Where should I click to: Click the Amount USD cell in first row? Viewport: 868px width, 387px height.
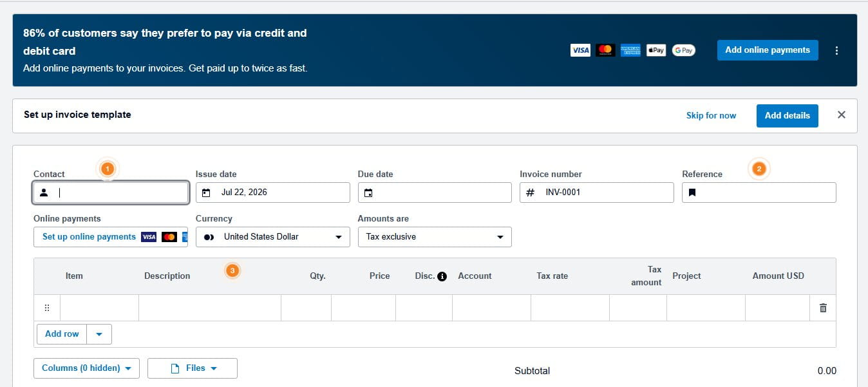777,308
